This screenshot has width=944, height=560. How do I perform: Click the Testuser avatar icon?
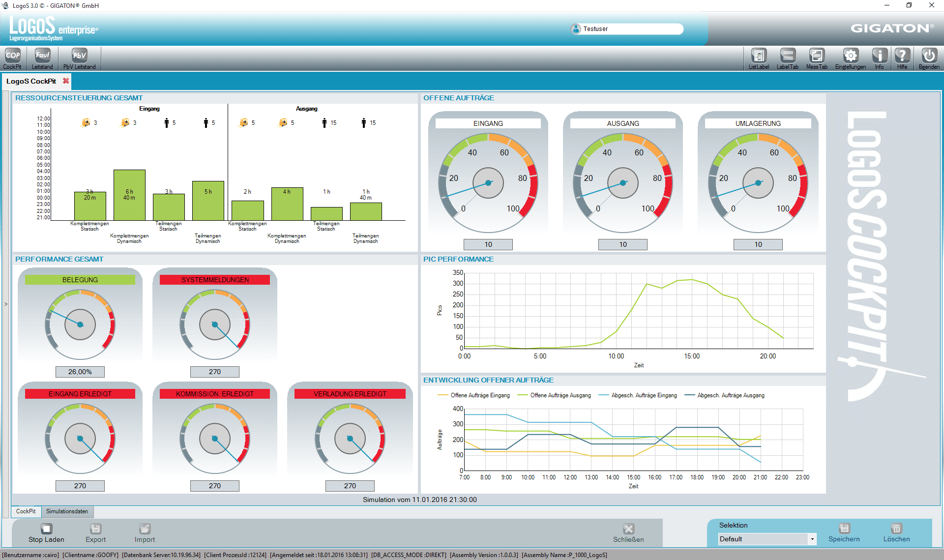[x=576, y=29]
